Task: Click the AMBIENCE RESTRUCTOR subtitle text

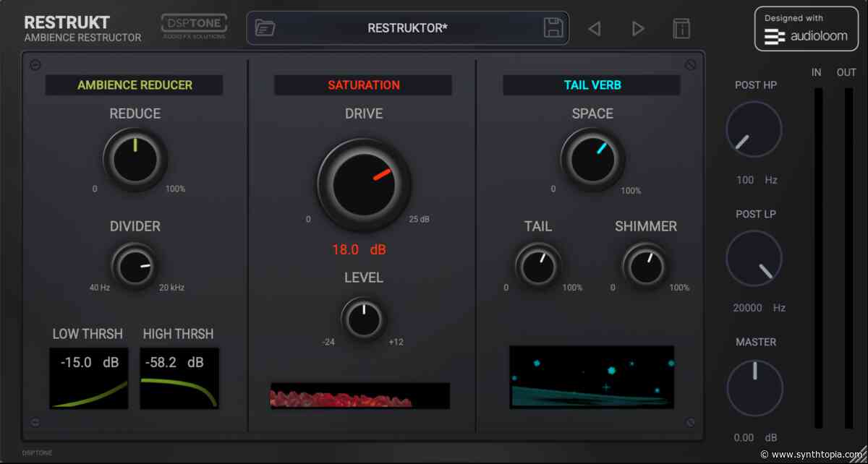Action: click(82, 38)
